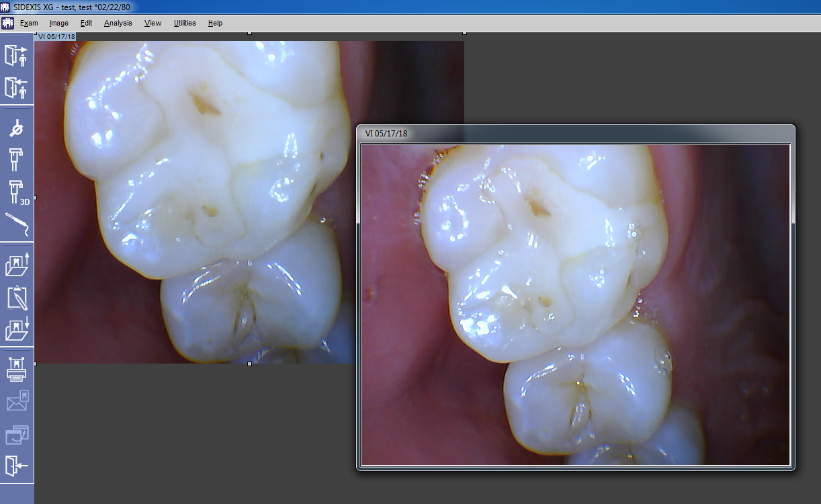
Task: Open the Help menu
Action: tap(215, 23)
